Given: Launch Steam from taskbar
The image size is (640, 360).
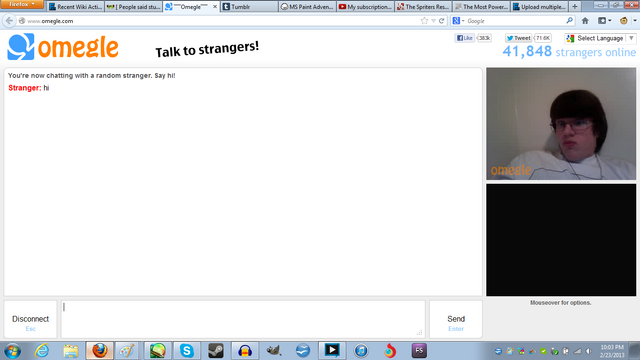Looking at the screenshot, I should coord(216,351).
